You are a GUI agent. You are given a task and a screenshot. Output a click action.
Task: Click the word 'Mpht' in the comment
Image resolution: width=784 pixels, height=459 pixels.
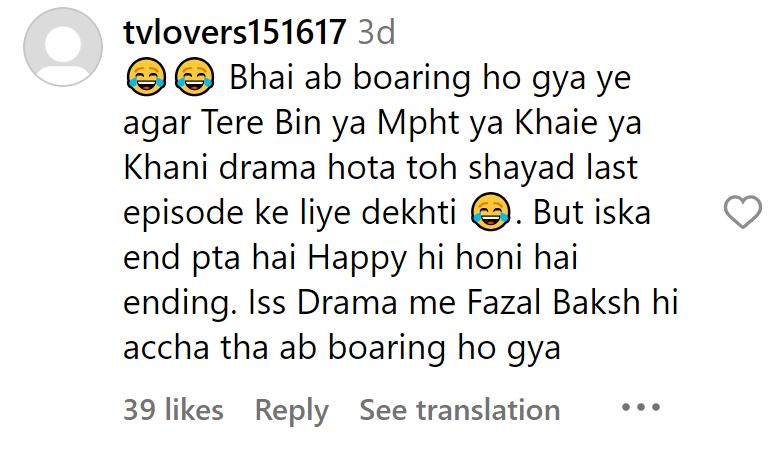tap(418, 124)
